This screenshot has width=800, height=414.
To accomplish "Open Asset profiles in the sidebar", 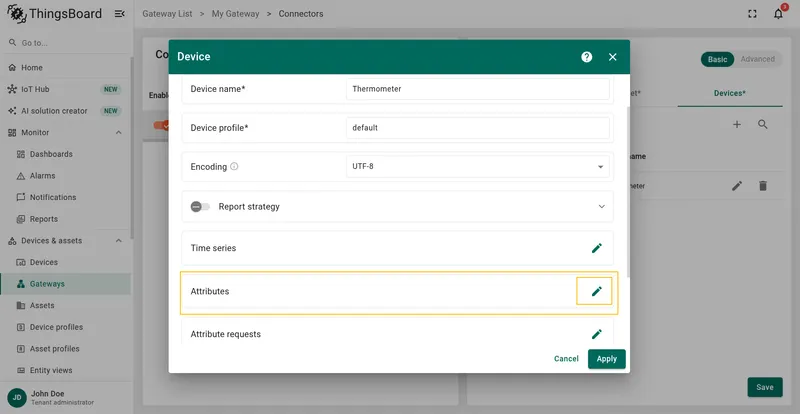I will [65, 349].
